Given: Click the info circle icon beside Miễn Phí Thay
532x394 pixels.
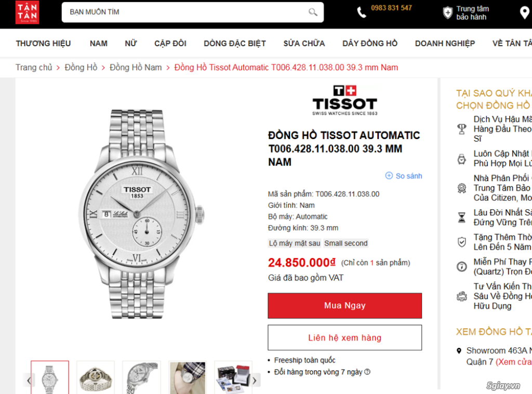Looking at the screenshot, I should 462,266.
